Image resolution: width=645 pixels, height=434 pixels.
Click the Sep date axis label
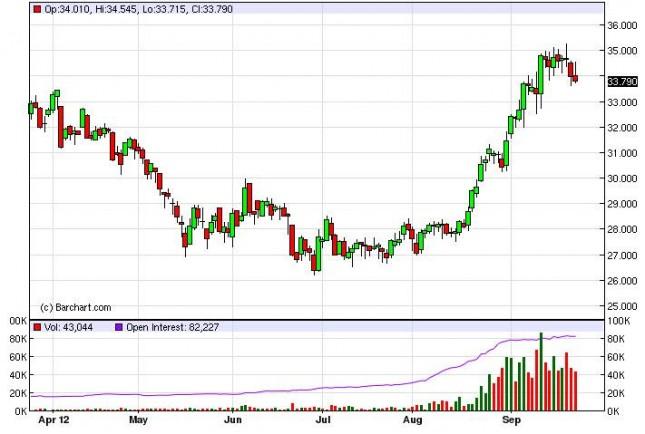pyautogui.click(x=511, y=420)
